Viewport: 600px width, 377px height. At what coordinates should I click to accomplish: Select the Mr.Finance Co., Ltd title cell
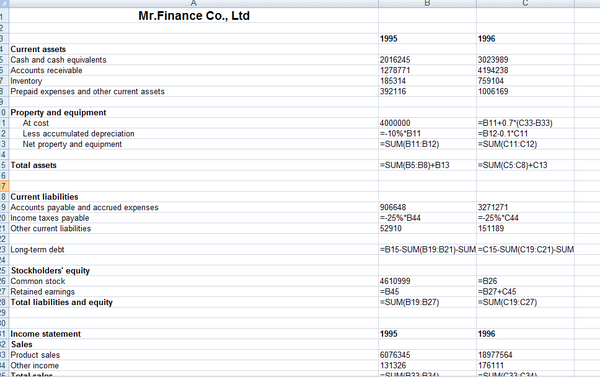pyautogui.click(x=194, y=16)
